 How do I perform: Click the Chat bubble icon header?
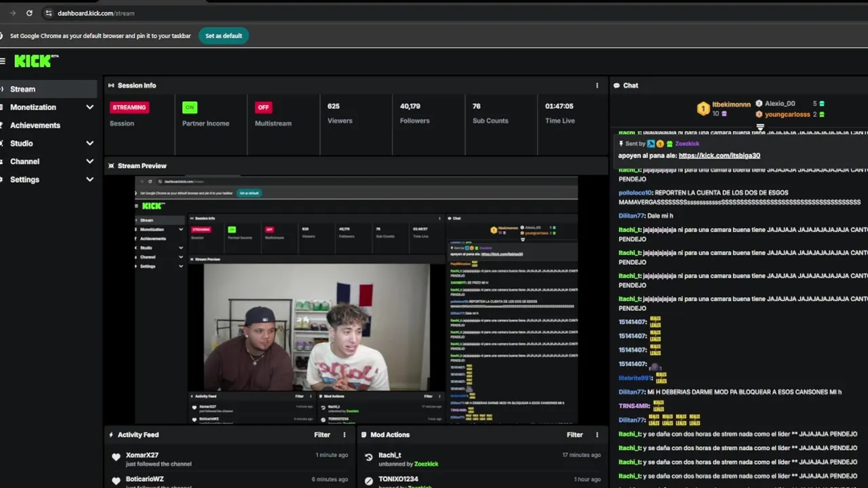pos(616,85)
